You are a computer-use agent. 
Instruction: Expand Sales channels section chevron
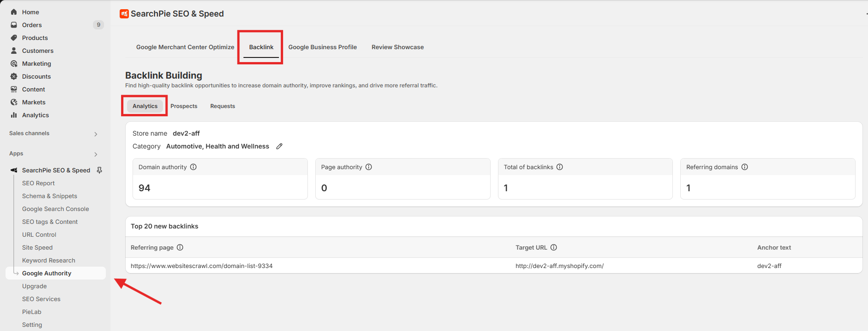click(96, 134)
